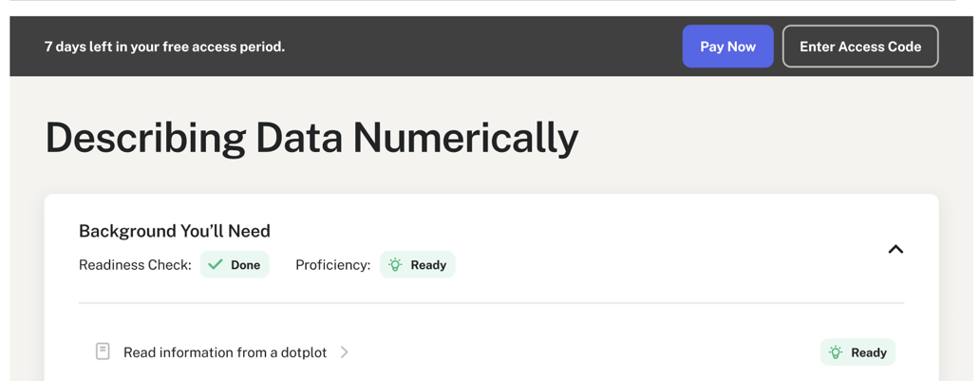Image resolution: width=980 pixels, height=381 pixels.
Task: Click the lightbulb icon next to Proficiency
Action: (395, 265)
